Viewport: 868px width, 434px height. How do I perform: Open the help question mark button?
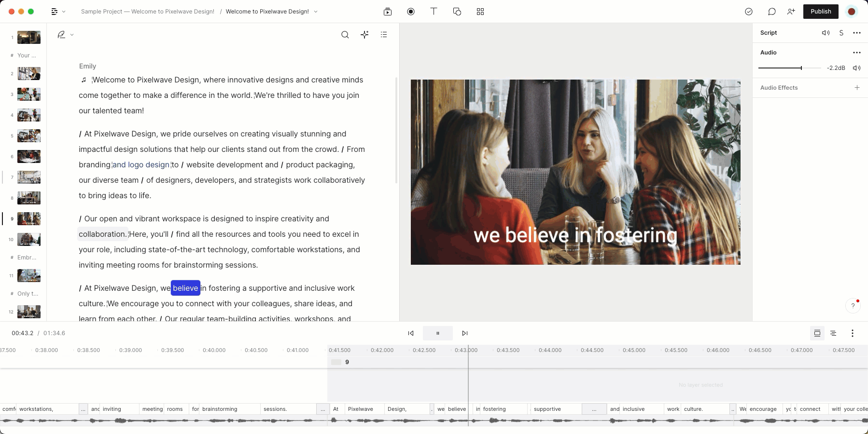pyautogui.click(x=853, y=306)
